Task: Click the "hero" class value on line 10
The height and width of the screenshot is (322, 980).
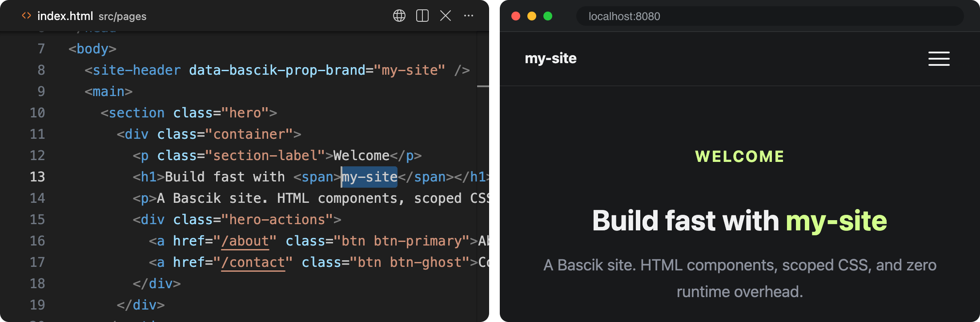Action: click(245, 113)
